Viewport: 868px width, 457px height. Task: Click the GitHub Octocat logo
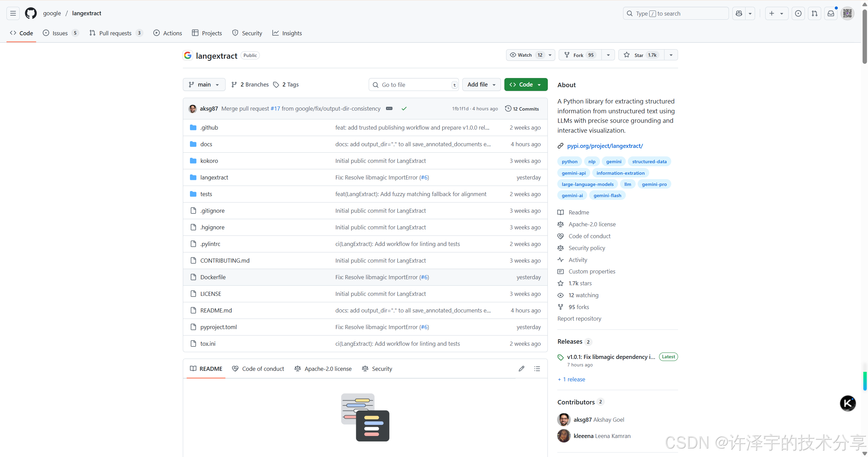(x=31, y=13)
